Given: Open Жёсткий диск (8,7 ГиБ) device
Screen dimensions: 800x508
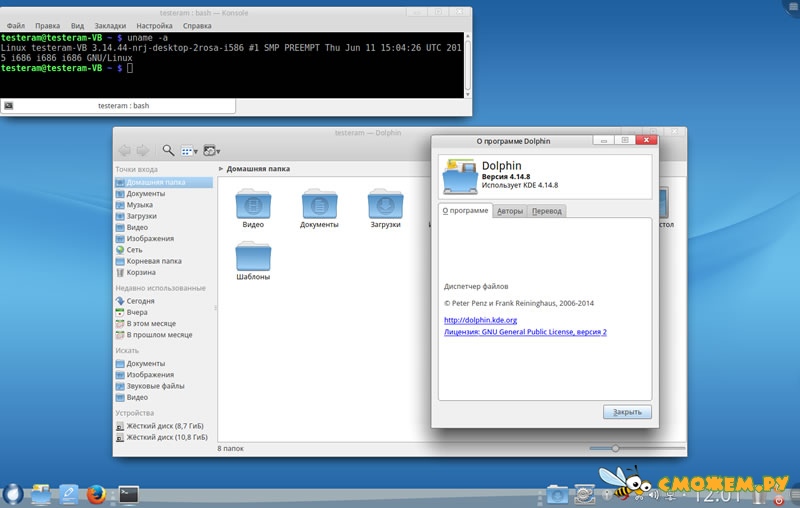Looking at the screenshot, I should pos(163,425).
